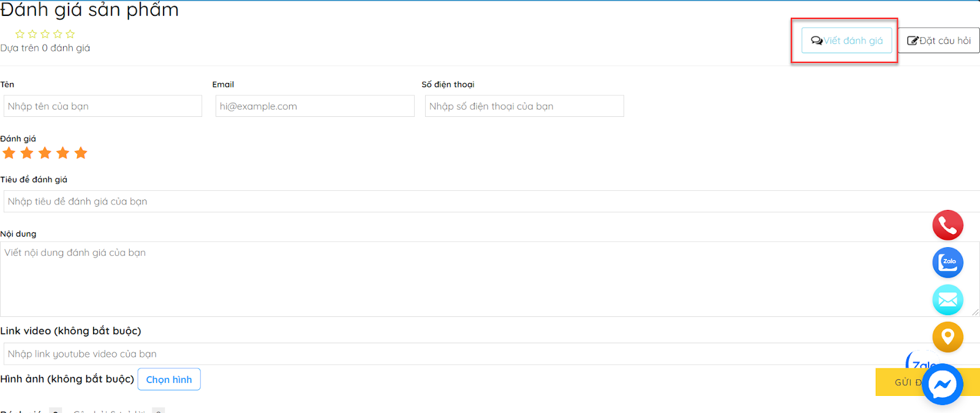Select the first orange rating star
Image resolution: width=980 pixels, height=413 pixels.
[9, 153]
